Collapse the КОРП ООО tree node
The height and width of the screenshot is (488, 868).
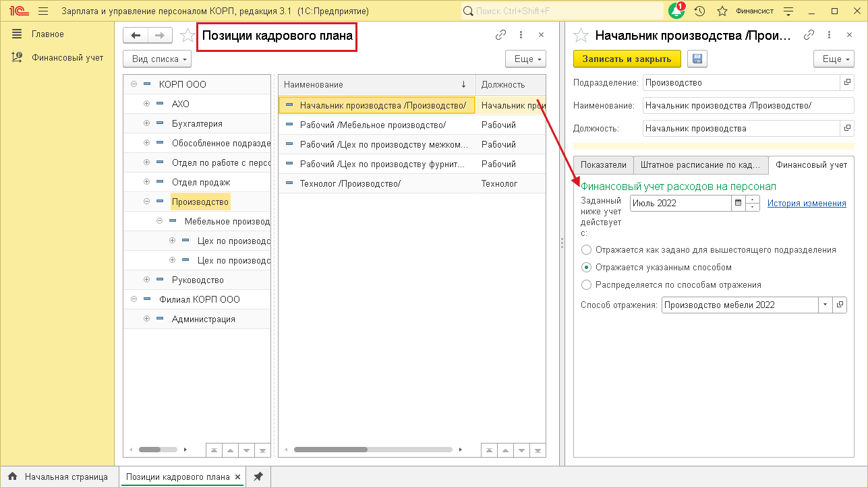134,84
